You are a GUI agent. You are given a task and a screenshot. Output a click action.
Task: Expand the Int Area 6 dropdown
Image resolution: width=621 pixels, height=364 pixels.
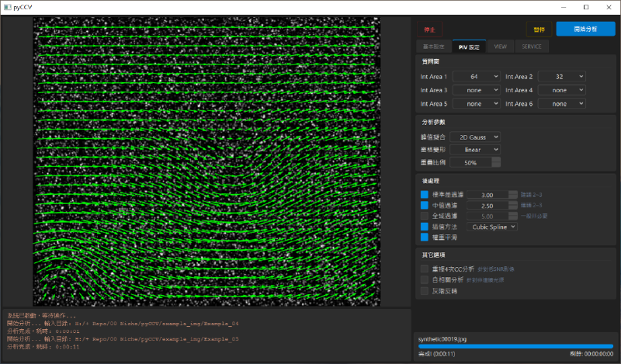click(561, 104)
